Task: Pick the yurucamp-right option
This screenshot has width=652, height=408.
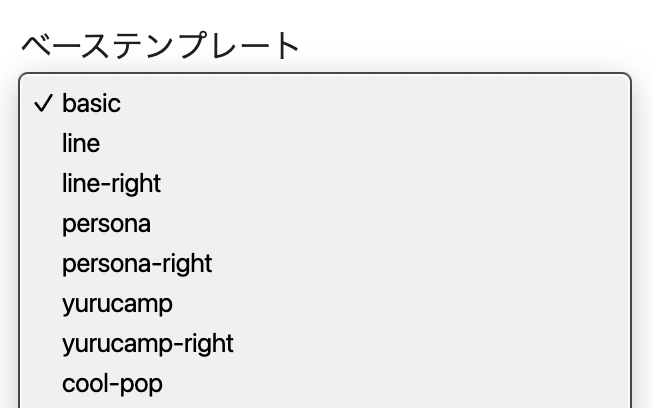Action: click(x=147, y=343)
